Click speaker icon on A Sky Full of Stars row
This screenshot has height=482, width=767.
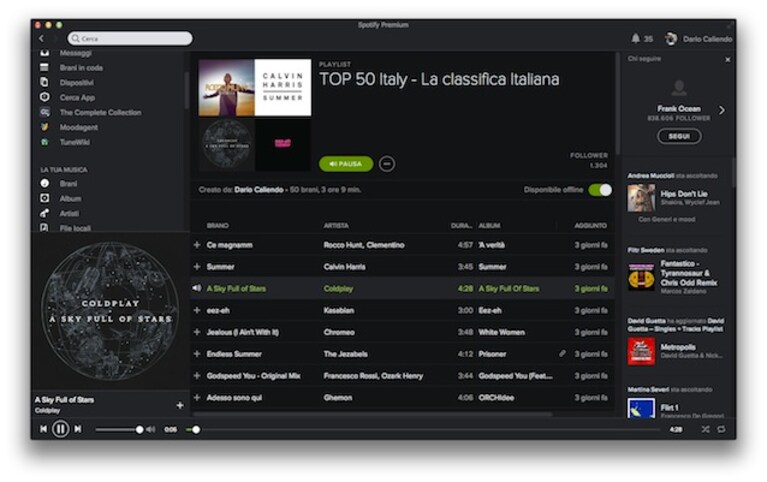click(x=197, y=288)
